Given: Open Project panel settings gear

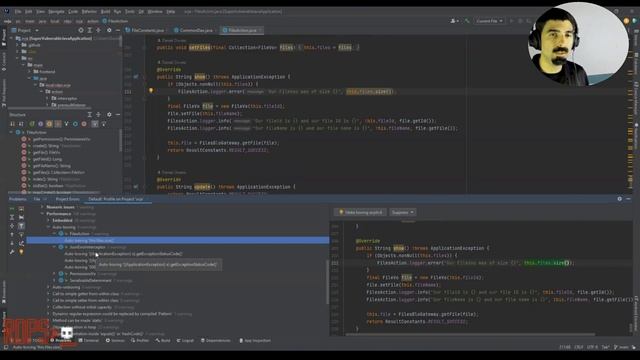Looking at the screenshot, I should (x=109, y=30).
